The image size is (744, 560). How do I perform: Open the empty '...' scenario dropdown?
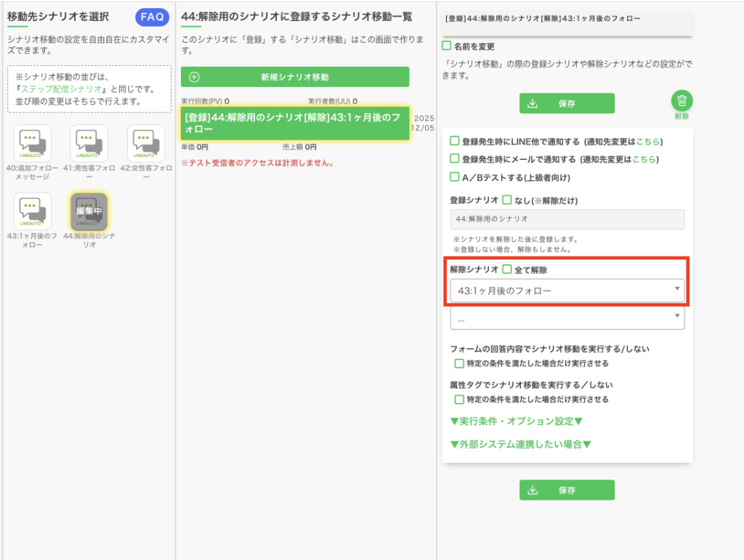tap(567, 317)
